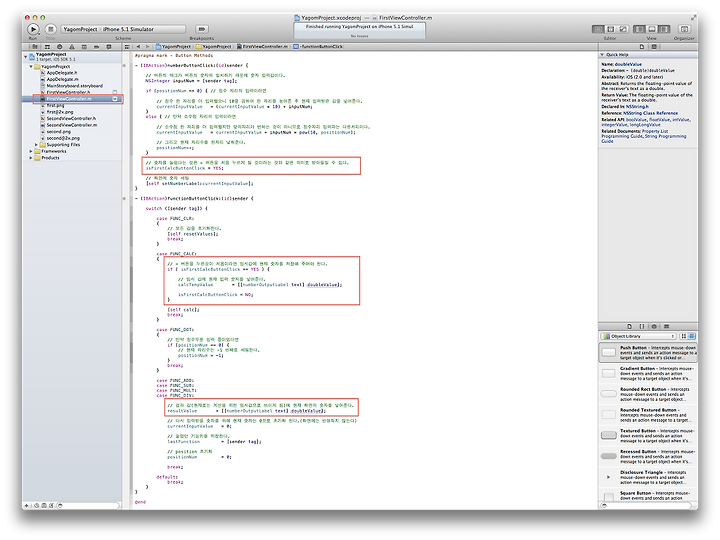The width and height of the screenshot is (720, 540).
Task: Show the Debug area view button
Action: (652, 29)
